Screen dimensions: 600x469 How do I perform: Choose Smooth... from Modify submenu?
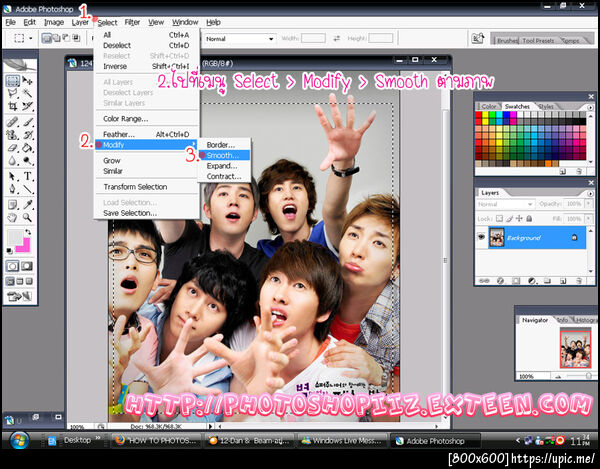pyautogui.click(x=225, y=155)
